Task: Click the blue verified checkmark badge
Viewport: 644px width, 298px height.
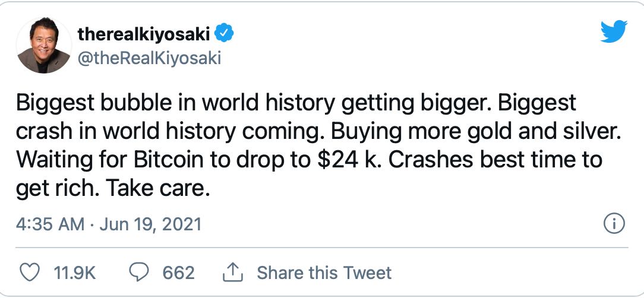Action: coord(224,34)
